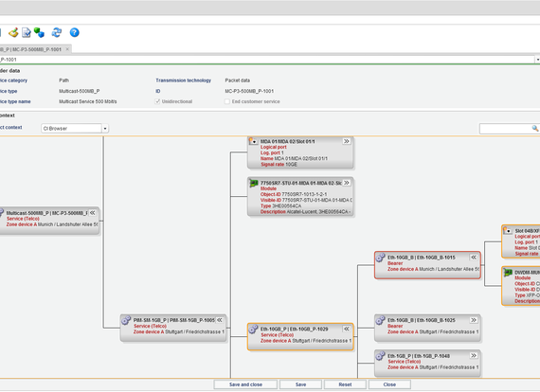Collapse the Eth-10GB_P-1029 node
This screenshot has height=392, width=540.
(x=347, y=330)
